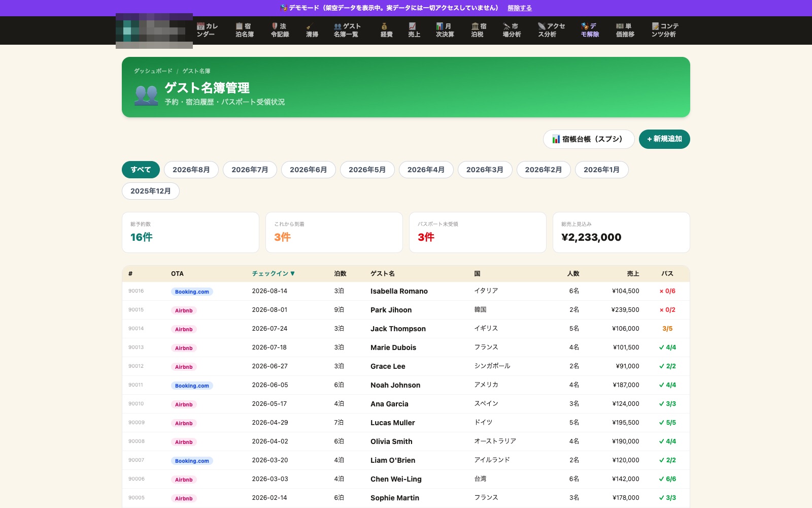Select the すべて filter tab
812x508 pixels.
tap(141, 170)
